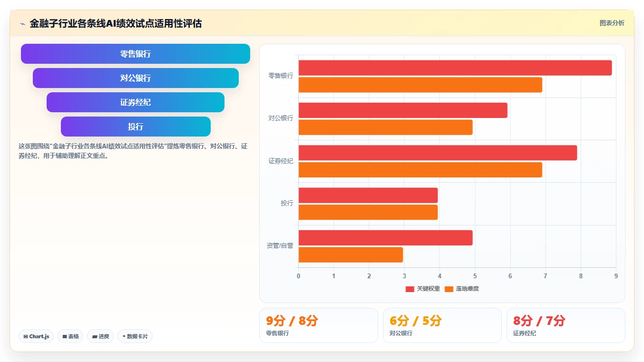
Task: Toggle the 落地难度 legend orange swatch
Action: click(x=449, y=289)
